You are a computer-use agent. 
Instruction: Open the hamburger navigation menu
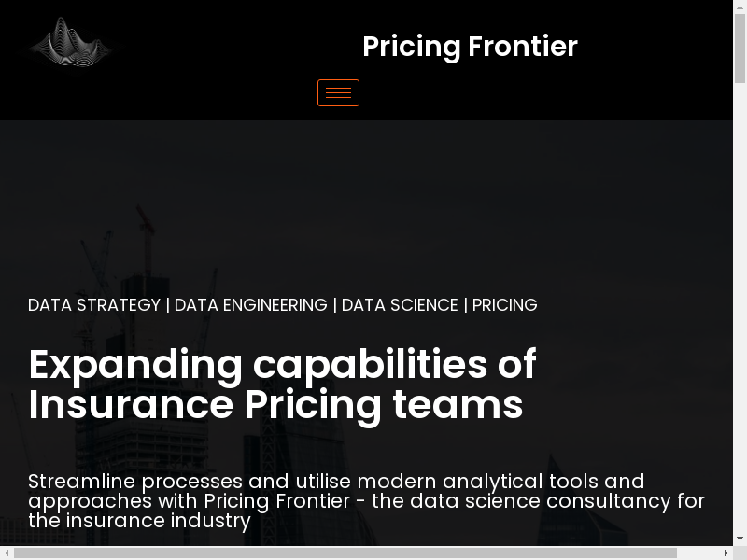[x=338, y=93]
